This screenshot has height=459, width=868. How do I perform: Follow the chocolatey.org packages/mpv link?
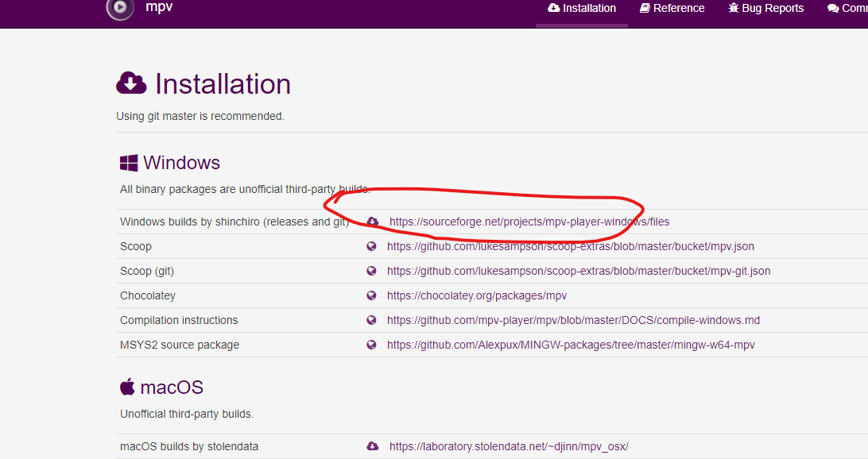477,295
